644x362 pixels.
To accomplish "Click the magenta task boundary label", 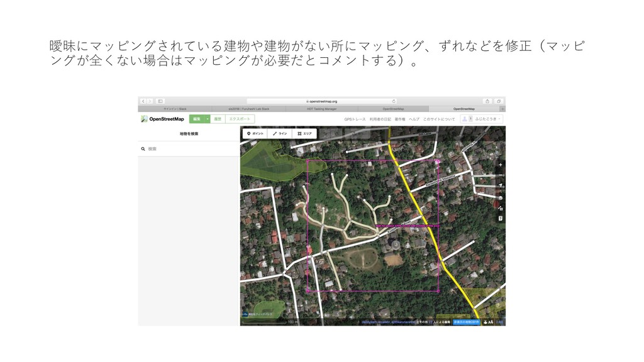I will coord(407,226).
